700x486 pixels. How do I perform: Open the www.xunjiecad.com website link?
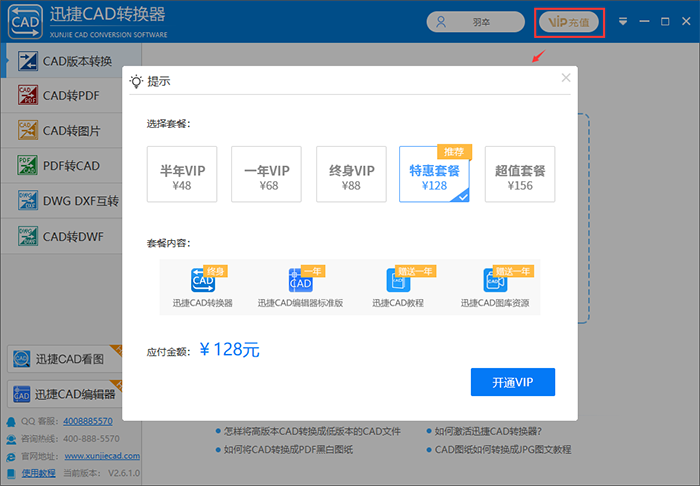102,456
